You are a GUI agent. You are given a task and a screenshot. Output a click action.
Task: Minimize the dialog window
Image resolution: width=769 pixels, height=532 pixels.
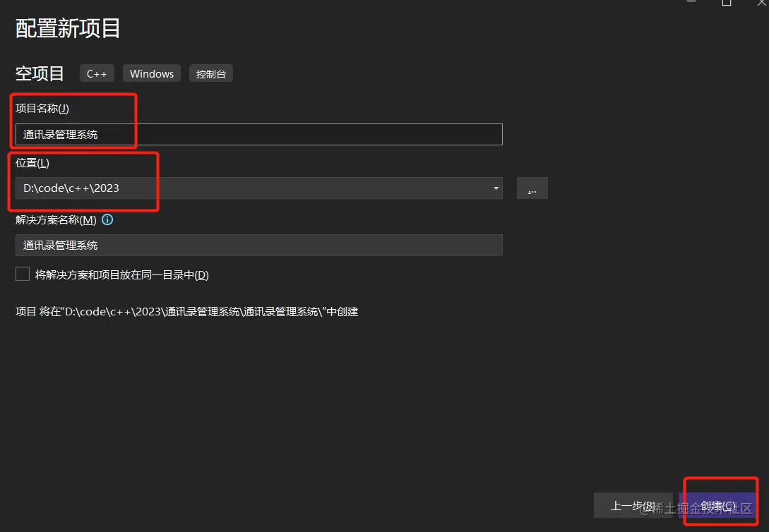(691, 2)
